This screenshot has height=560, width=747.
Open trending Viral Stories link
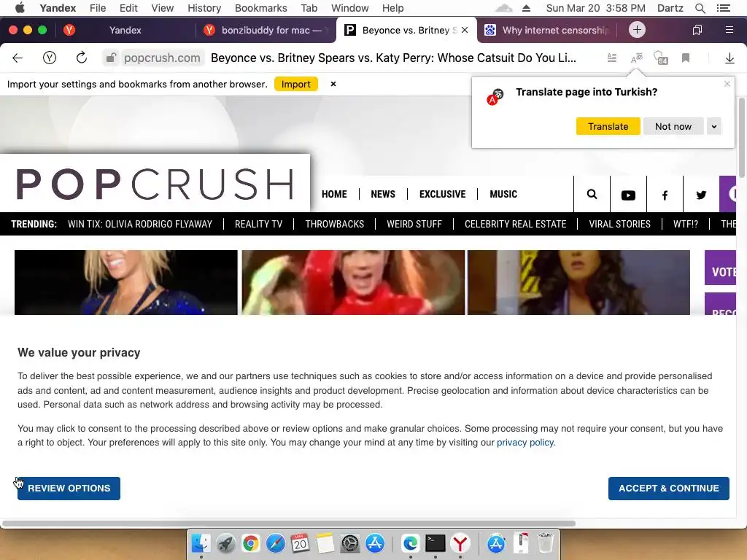pyautogui.click(x=619, y=225)
